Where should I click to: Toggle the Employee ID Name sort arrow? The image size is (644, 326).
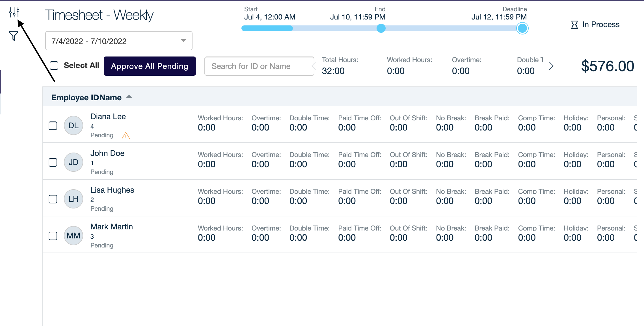tap(129, 96)
